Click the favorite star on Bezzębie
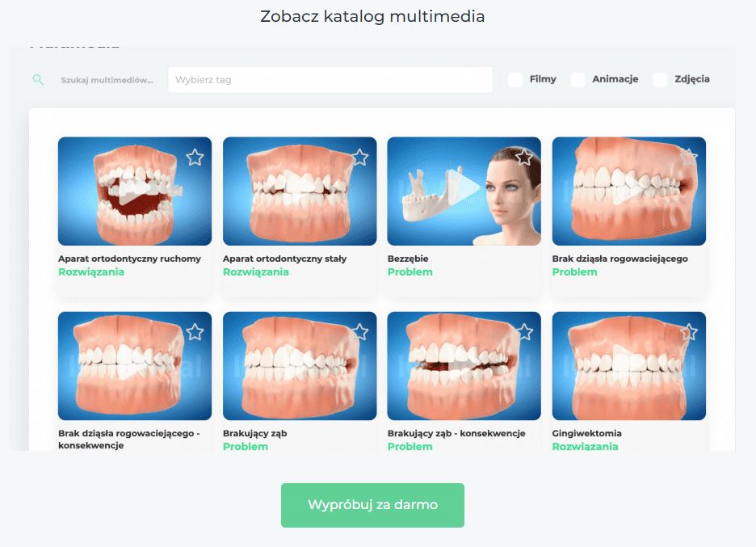Image resolution: width=756 pixels, height=547 pixels. [x=524, y=158]
